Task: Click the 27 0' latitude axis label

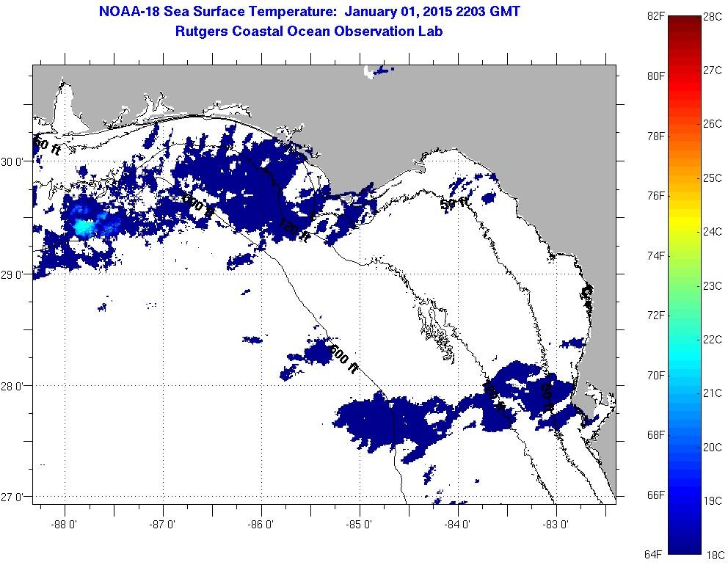Action: [15, 497]
